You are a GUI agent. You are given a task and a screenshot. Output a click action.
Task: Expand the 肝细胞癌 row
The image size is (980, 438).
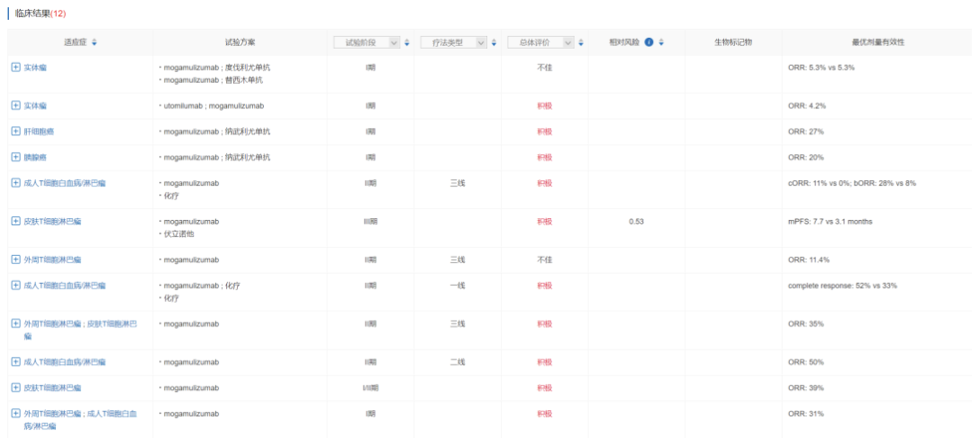pyautogui.click(x=16, y=132)
